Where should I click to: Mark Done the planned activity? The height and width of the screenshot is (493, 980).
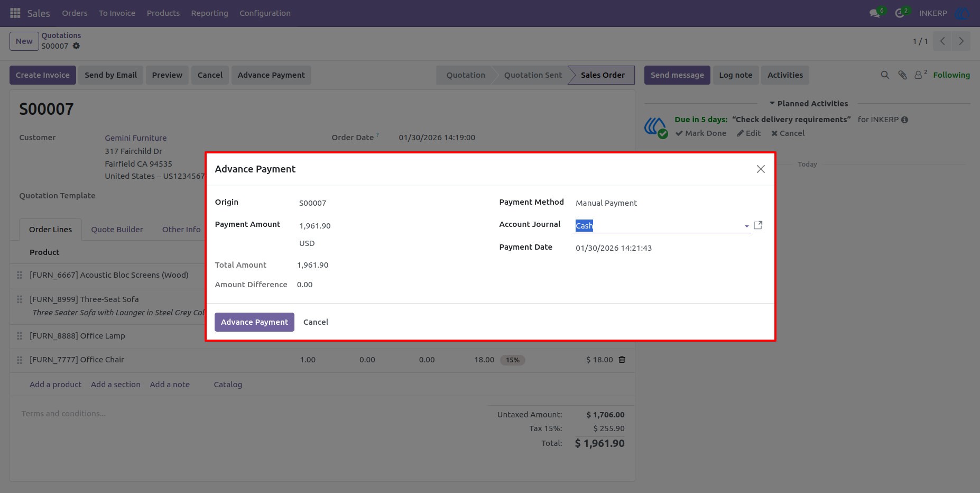[701, 133]
